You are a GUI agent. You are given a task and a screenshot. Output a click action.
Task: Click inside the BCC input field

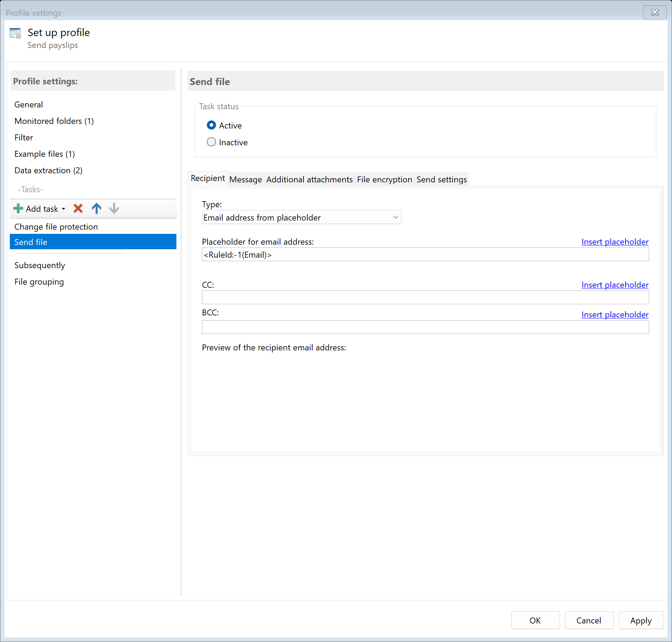425,327
